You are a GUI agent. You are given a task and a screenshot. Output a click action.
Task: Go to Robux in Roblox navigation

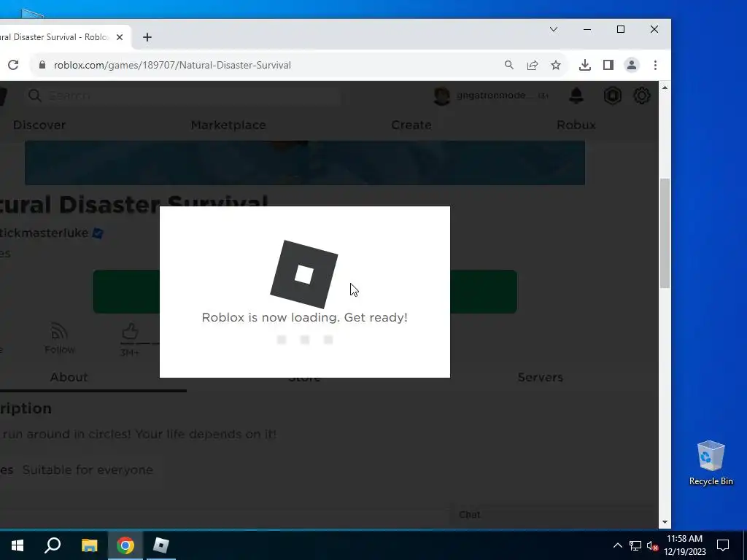pyautogui.click(x=576, y=125)
